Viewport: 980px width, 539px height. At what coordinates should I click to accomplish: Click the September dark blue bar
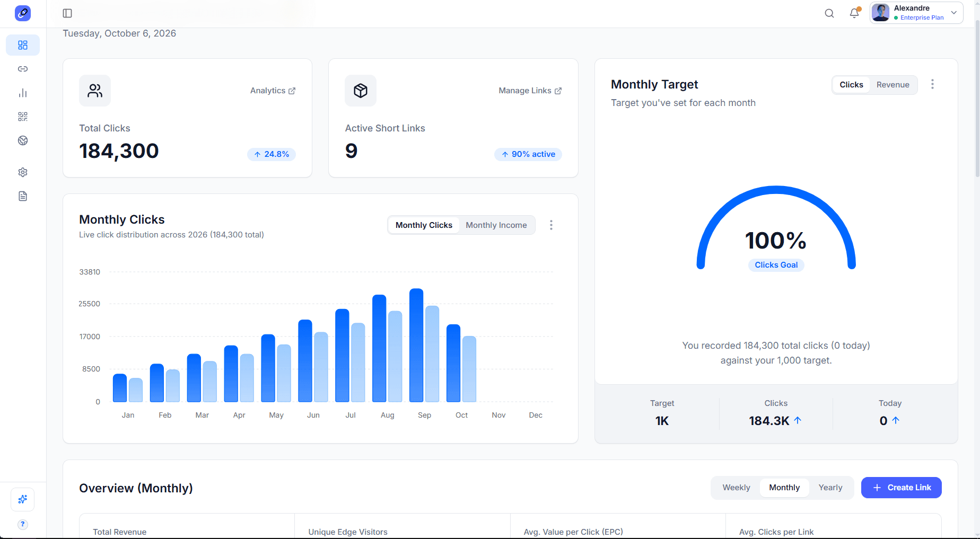click(416, 345)
